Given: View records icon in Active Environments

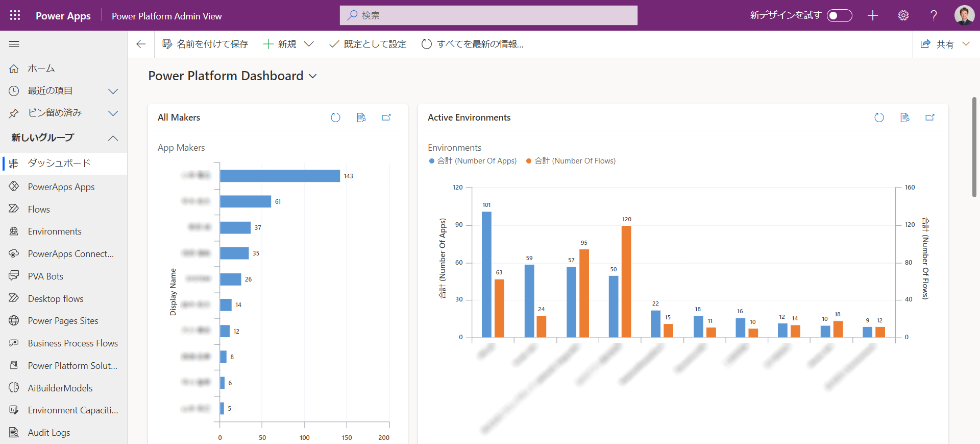Looking at the screenshot, I should pyautogui.click(x=904, y=118).
